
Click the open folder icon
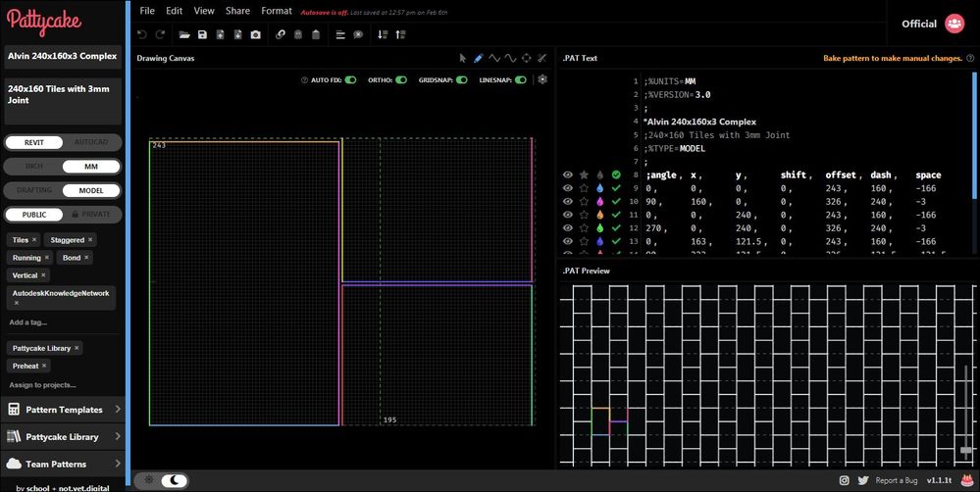(x=184, y=34)
